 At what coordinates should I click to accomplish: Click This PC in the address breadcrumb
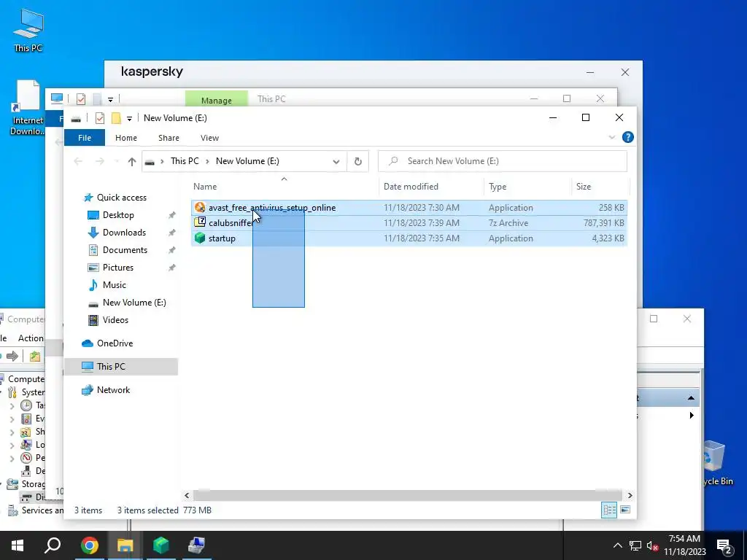pyautogui.click(x=185, y=161)
